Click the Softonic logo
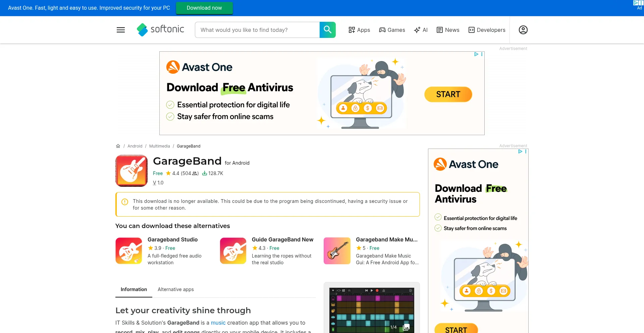This screenshot has height=333, width=644. pos(160,30)
